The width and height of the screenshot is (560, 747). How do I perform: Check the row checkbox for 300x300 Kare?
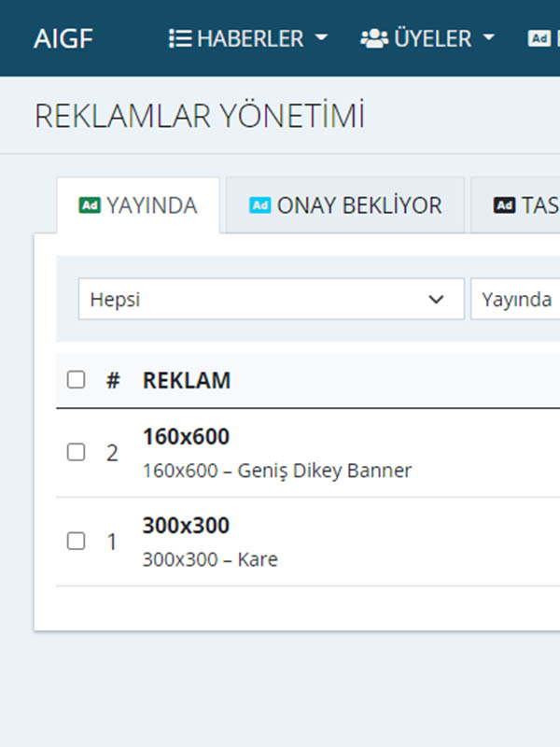77,541
